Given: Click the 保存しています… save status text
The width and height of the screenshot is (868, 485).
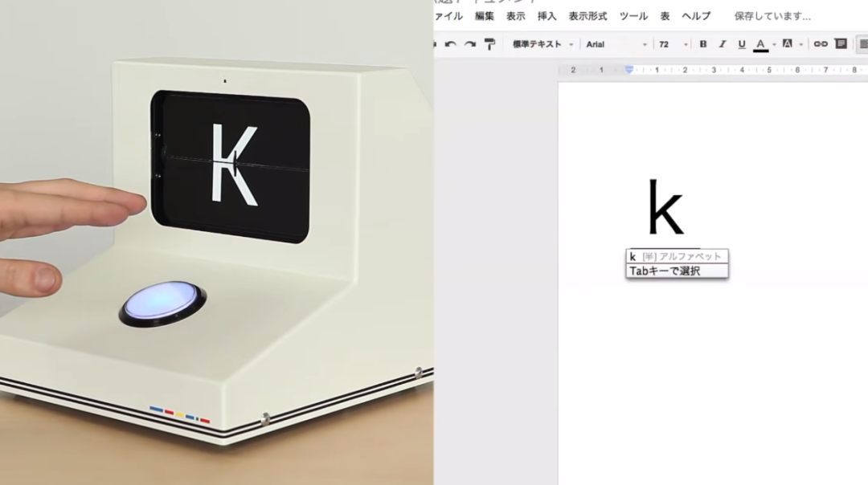Looking at the screenshot, I should point(772,16).
